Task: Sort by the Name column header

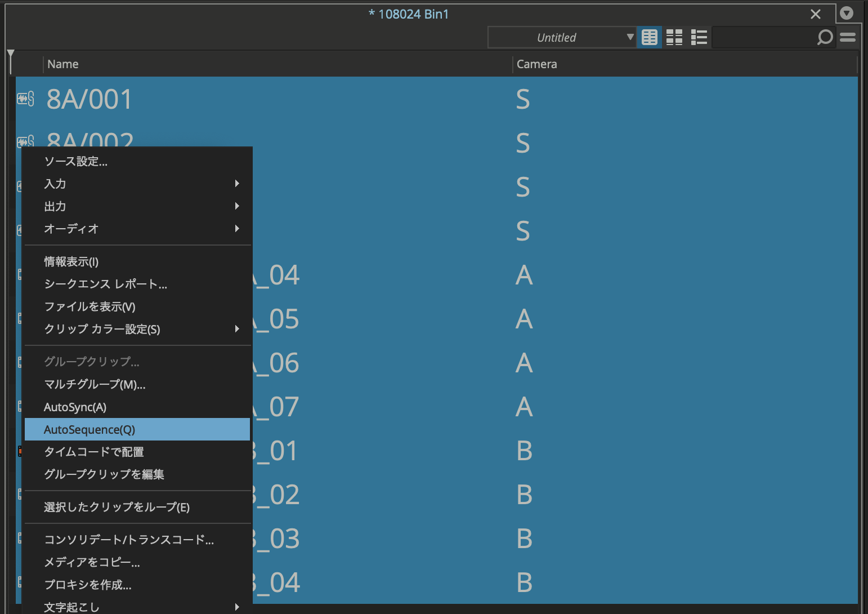Action: tap(63, 64)
